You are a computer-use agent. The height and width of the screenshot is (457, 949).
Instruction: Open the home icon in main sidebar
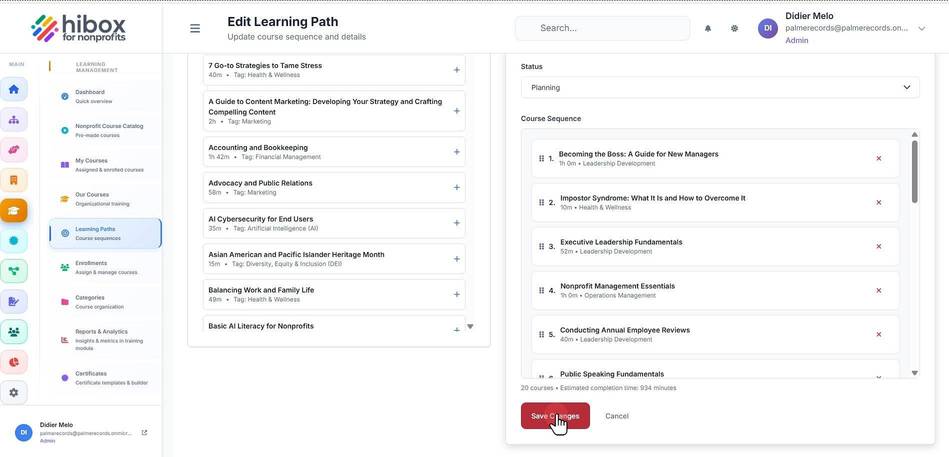(14, 90)
